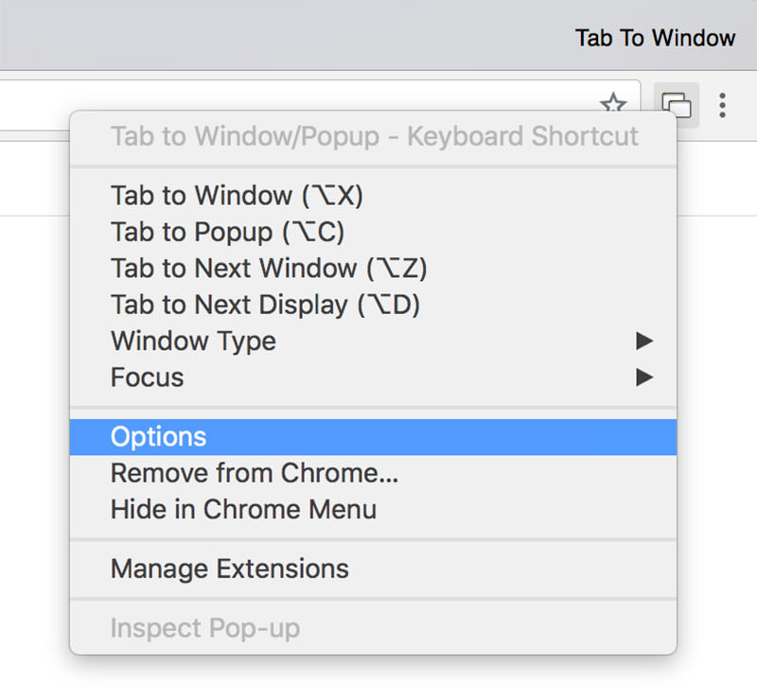Click the Tab to Window extension icon
This screenshot has width=757, height=700.
[x=676, y=104]
